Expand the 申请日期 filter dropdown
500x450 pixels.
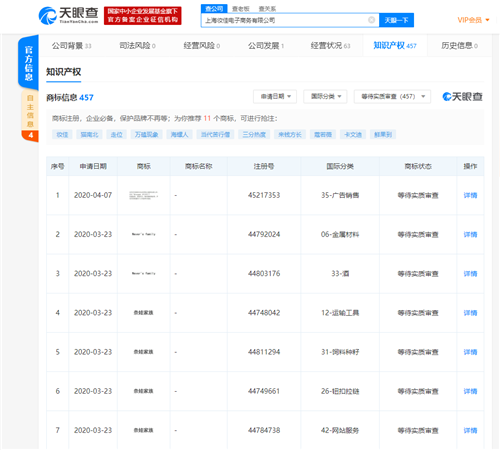[x=275, y=97]
